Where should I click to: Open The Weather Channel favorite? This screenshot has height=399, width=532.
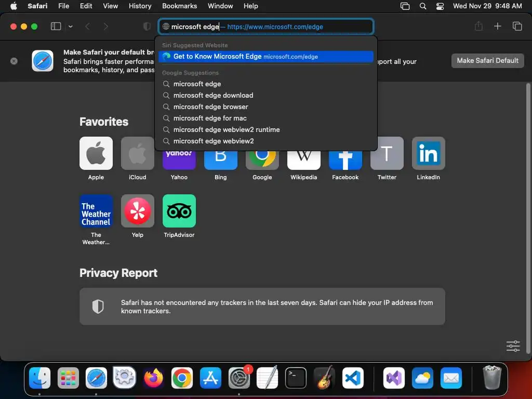pyautogui.click(x=96, y=211)
